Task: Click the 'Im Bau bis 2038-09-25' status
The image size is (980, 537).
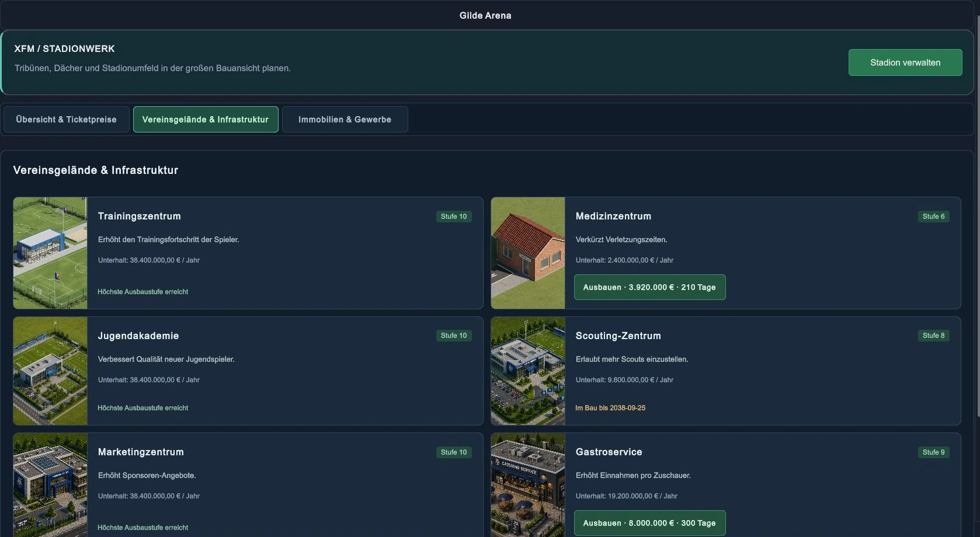Action: [x=610, y=408]
